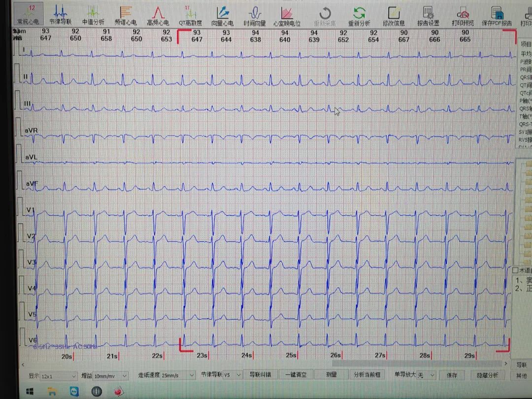Viewport: 532px width, 399px height.
Task: Open 修改信息 edit information
Action: [394, 16]
